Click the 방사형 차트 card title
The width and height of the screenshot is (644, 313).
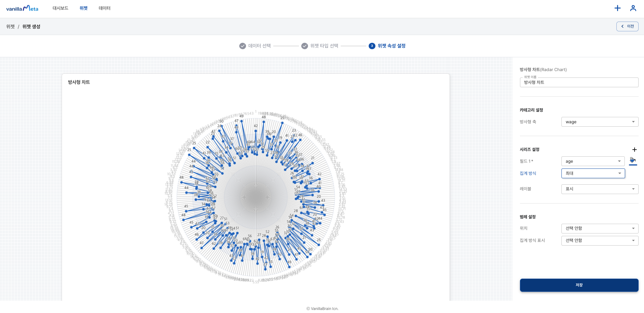tap(79, 82)
